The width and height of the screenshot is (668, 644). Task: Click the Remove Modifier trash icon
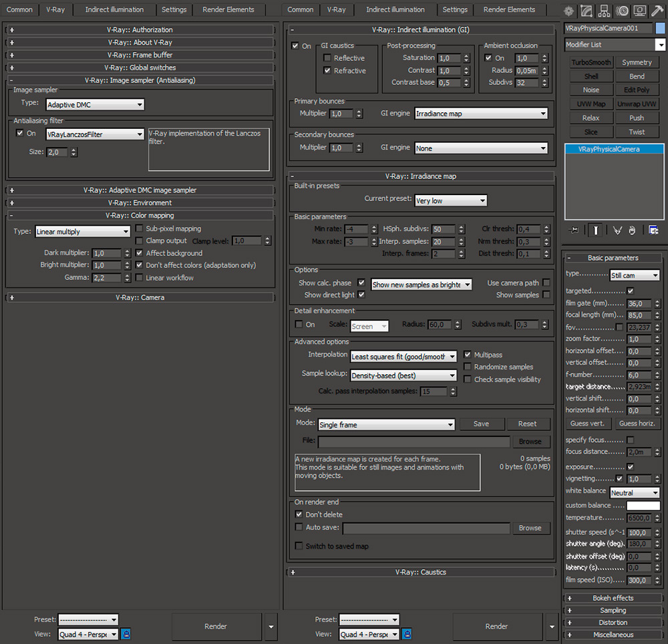(633, 230)
